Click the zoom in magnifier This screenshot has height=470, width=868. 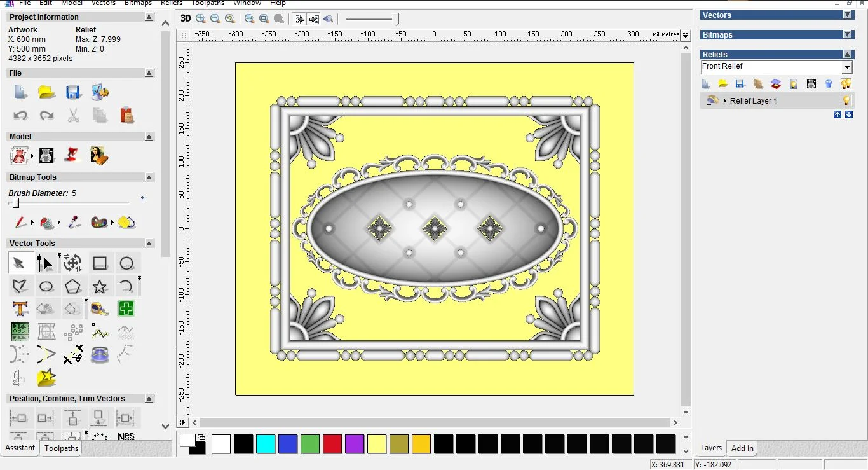[x=201, y=18]
